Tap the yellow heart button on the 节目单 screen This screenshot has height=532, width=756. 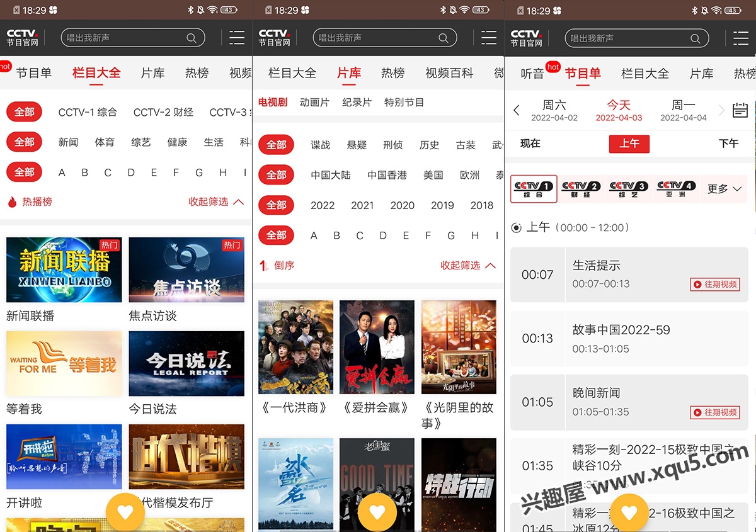pyautogui.click(x=629, y=512)
